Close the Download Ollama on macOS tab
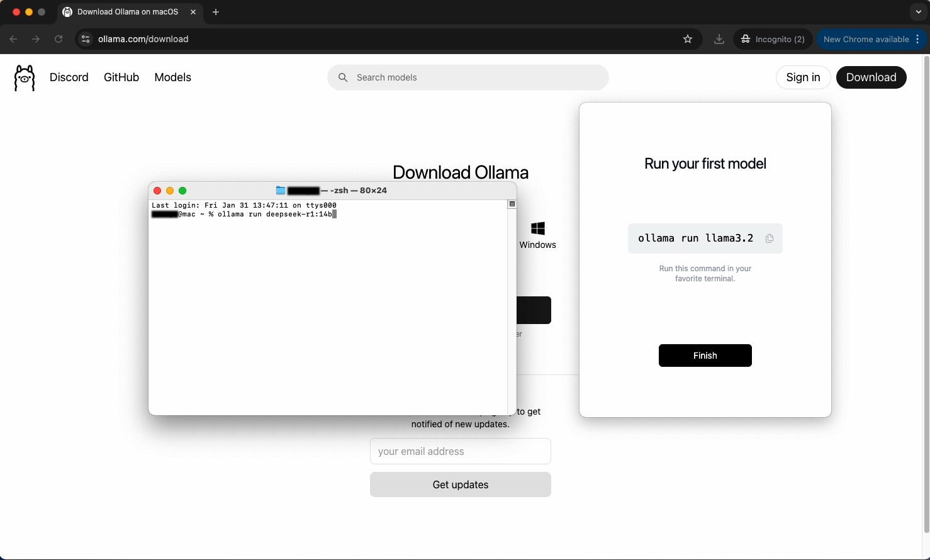 (193, 12)
